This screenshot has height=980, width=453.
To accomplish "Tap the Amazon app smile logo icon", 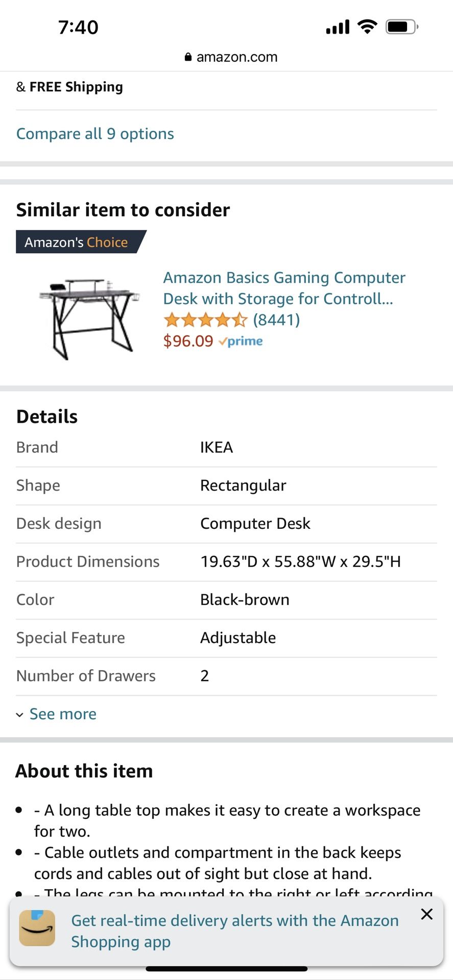I will 37,928.
